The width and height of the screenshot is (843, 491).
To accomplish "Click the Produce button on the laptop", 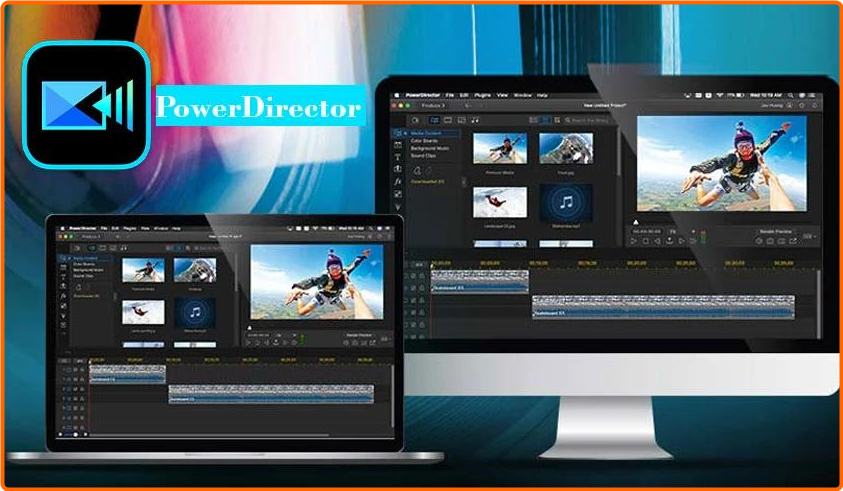I will tap(90, 236).
